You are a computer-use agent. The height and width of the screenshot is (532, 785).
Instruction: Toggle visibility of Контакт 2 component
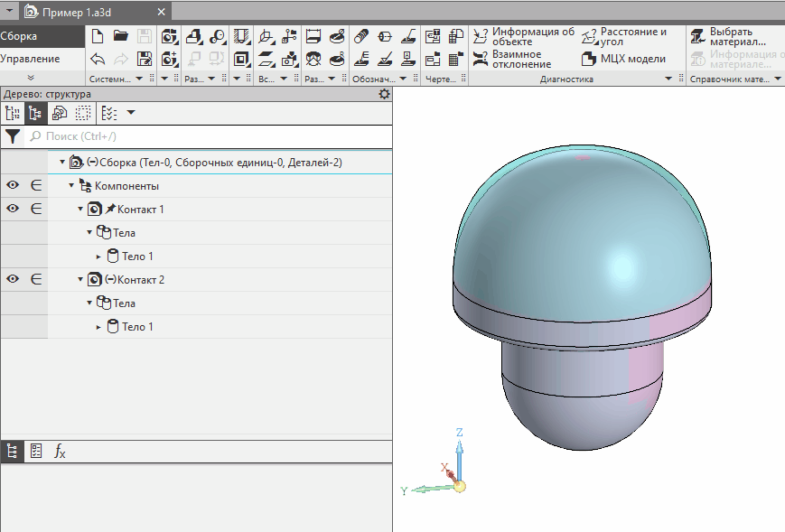click(x=13, y=279)
